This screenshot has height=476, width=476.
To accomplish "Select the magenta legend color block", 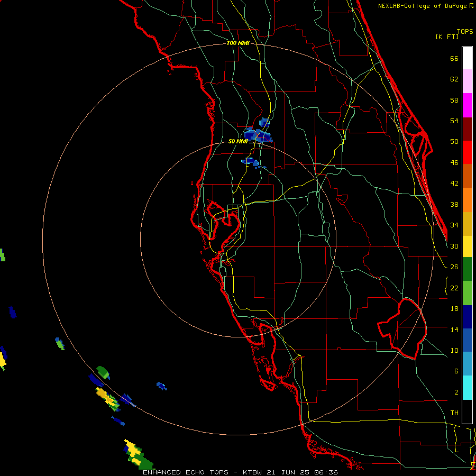I will tap(467, 105).
